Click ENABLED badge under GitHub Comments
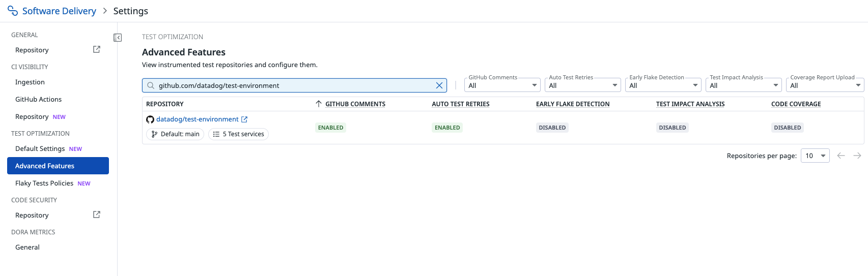 [x=331, y=128]
